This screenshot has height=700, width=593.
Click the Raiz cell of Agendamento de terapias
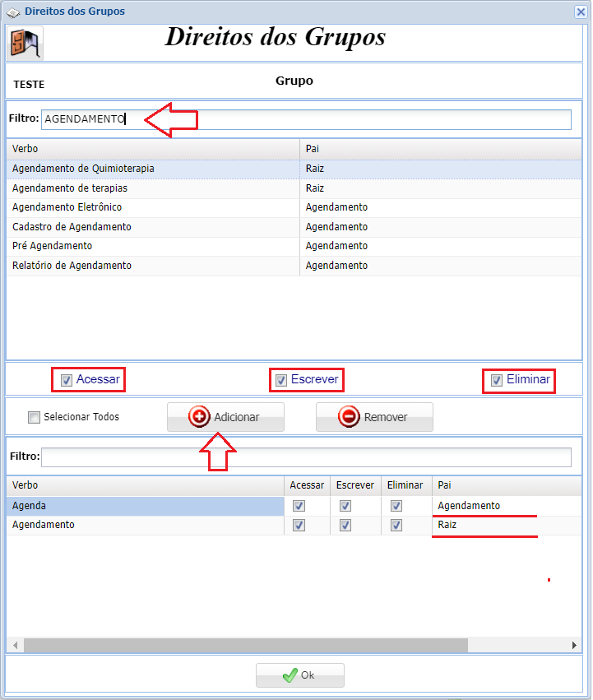coord(441,188)
